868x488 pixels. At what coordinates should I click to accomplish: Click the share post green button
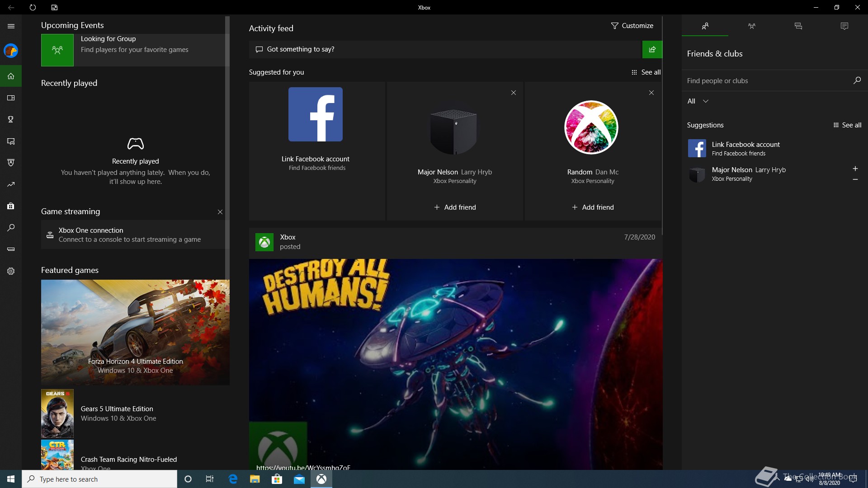coord(652,49)
